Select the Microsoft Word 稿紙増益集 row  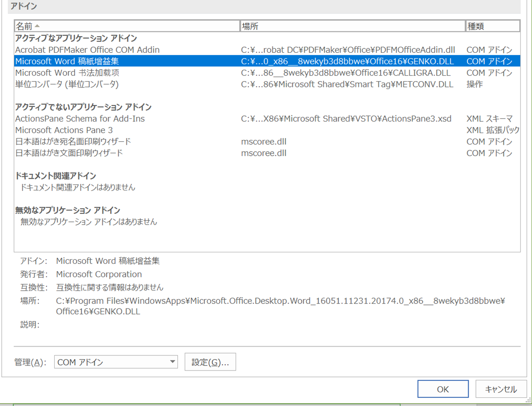pyautogui.click(x=267, y=61)
